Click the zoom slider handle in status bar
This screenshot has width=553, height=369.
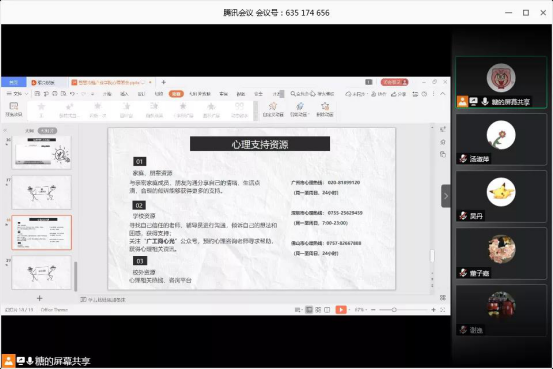pyautogui.click(x=394, y=310)
